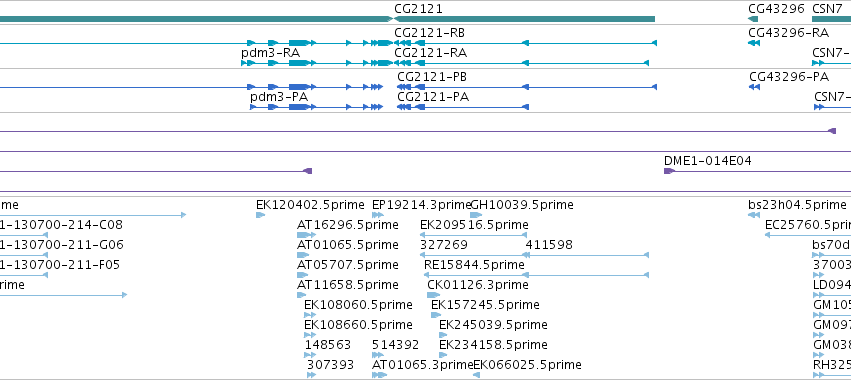Image resolution: width=851 pixels, height=380 pixels.
Task: Click the EK120402.5prime EST arrow glyph
Action: coord(261,215)
